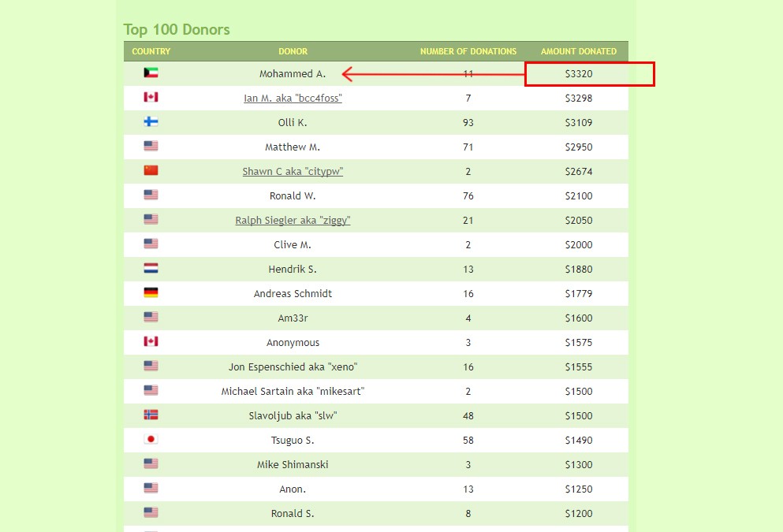Open the Shawn C aka "citypw" link
783x532 pixels.
point(293,172)
